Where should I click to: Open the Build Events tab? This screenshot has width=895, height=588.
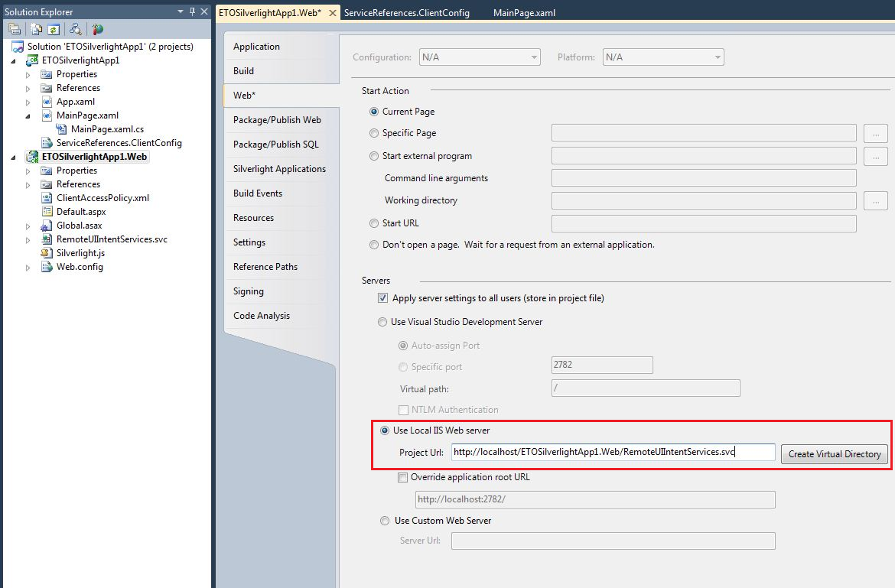pos(258,193)
